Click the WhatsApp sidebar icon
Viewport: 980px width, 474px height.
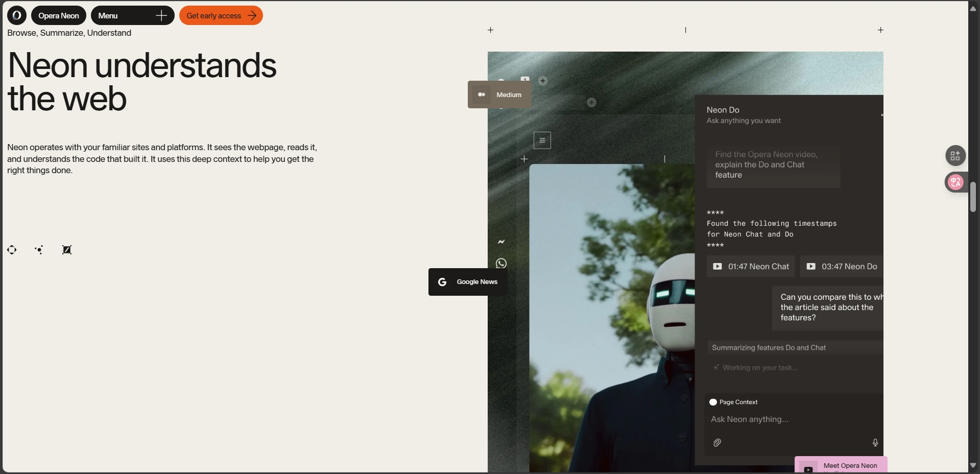(x=501, y=264)
